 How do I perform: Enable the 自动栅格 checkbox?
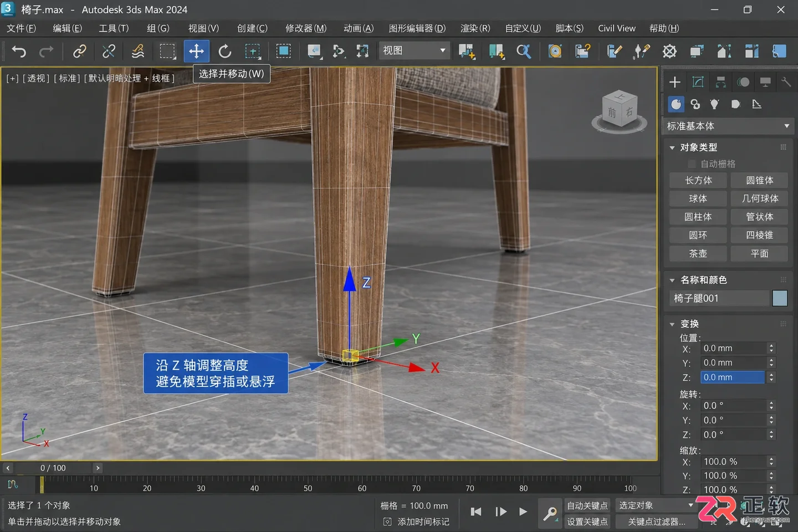pos(692,164)
